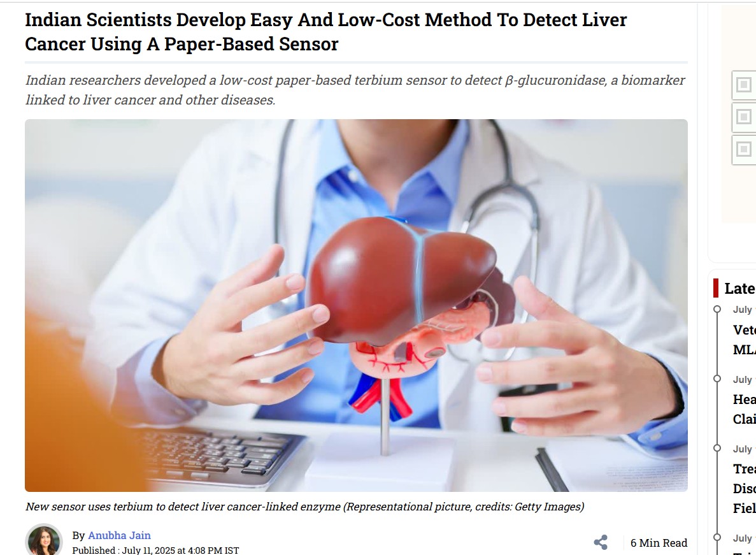Select first timeline circle under Latest

coord(717,309)
